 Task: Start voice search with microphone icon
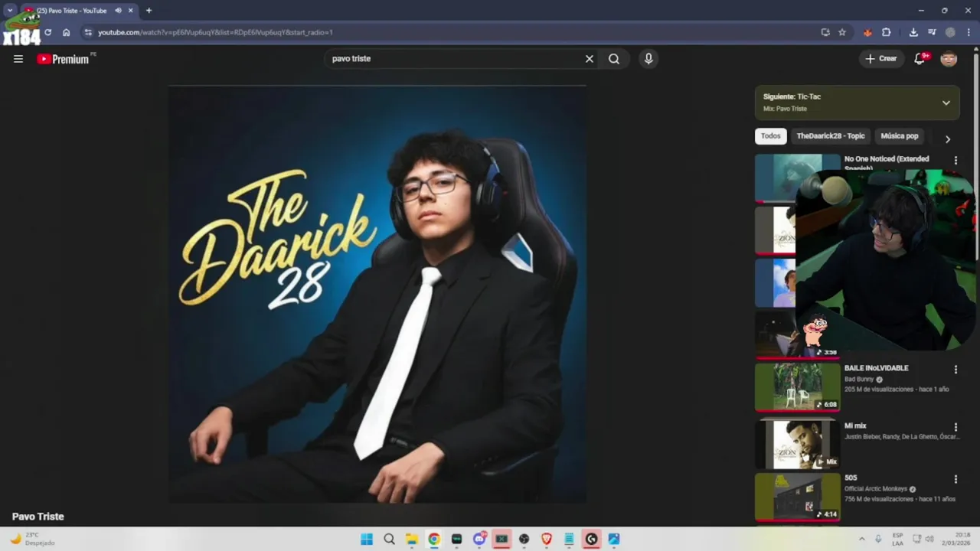coord(648,59)
